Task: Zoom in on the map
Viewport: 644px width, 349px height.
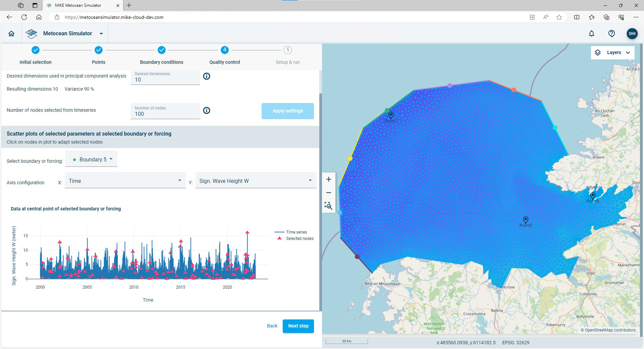Action: 328,179
